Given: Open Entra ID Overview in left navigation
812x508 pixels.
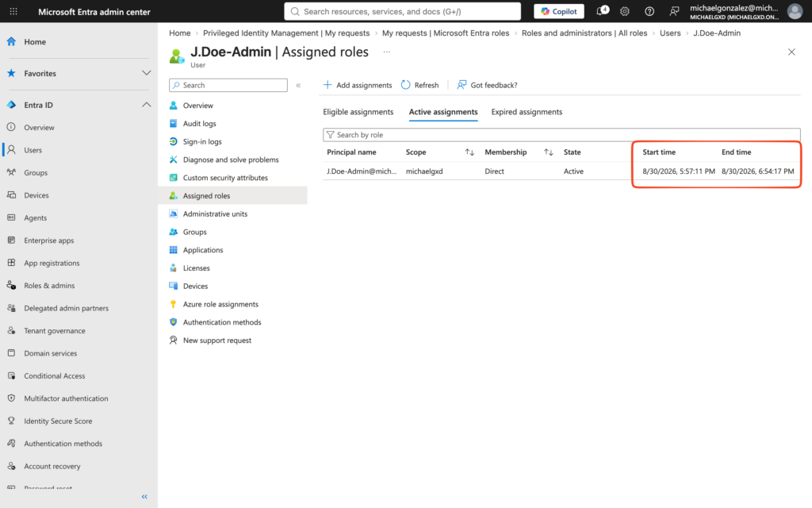Looking at the screenshot, I should [x=39, y=128].
